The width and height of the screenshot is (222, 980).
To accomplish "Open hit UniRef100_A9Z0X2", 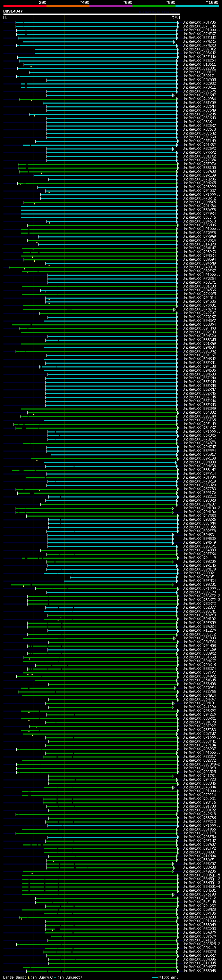I will [199, 49].
